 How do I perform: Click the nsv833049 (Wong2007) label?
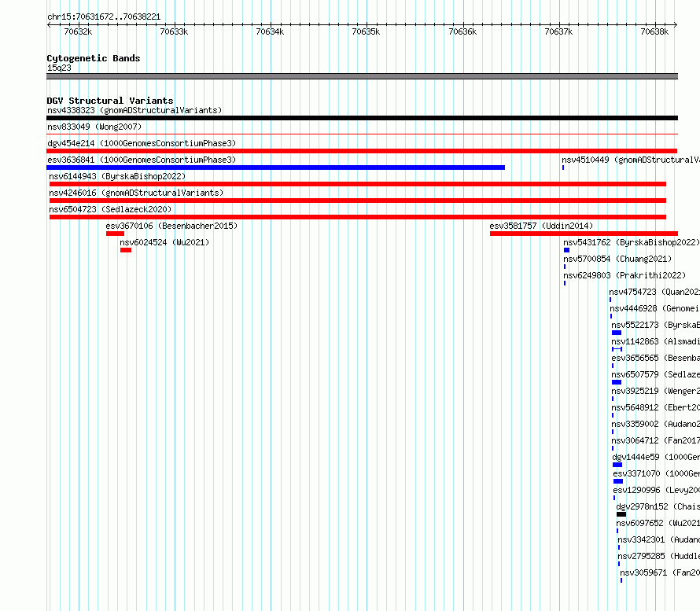tap(94, 127)
